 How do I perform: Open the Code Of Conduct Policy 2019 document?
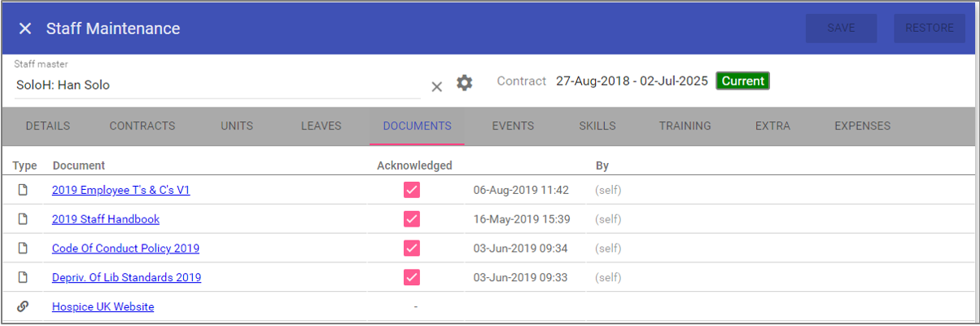pos(125,249)
